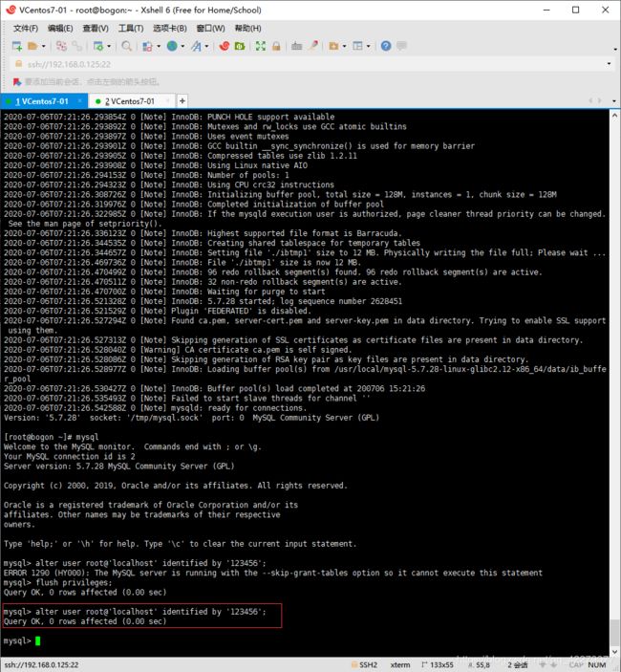Viewport: 621px width, 672px height.
Task: Open the address bar history dropdown
Action: (x=609, y=64)
